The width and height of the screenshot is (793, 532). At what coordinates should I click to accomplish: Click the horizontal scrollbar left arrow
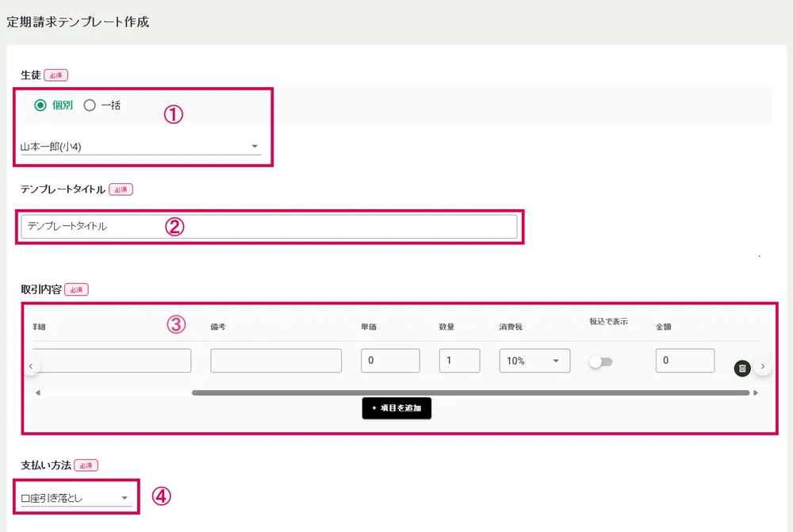tap(37, 392)
